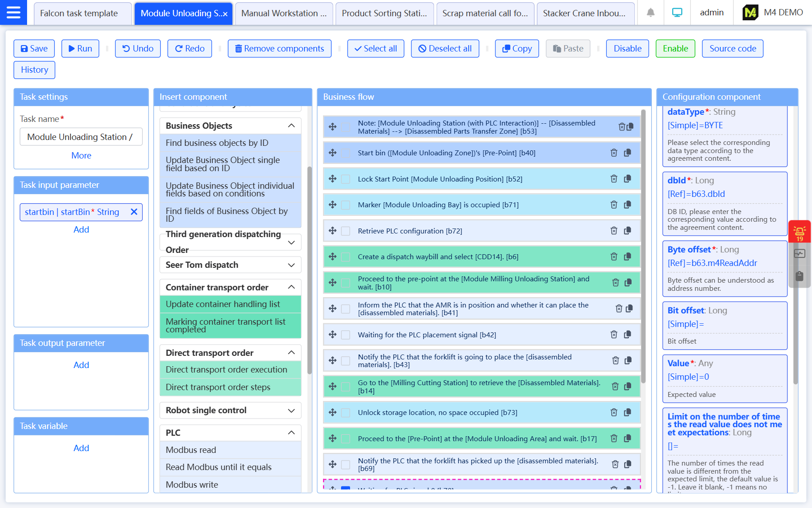The width and height of the screenshot is (812, 508).
Task: Expand the Seer Tom dispatch section
Action: tap(291, 265)
